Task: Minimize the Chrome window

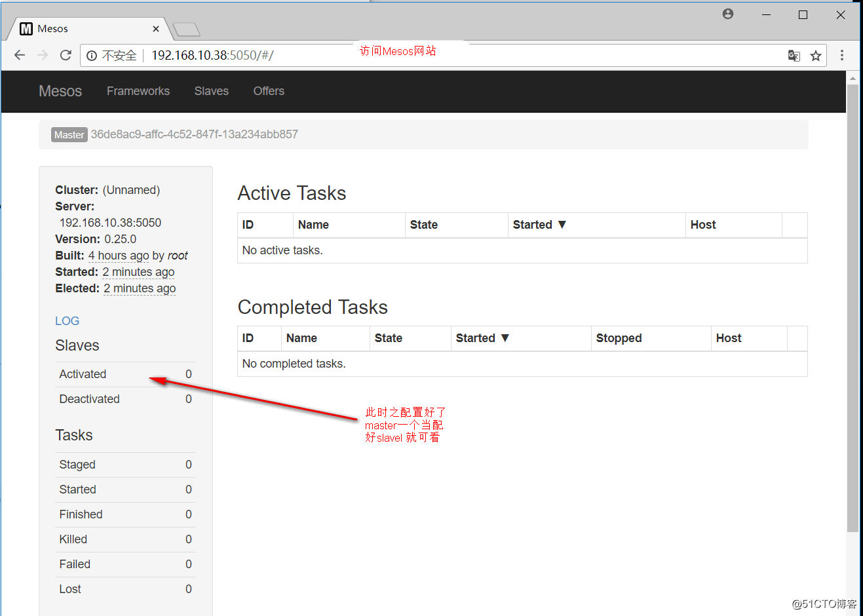Action: pyautogui.click(x=766, y=14)
